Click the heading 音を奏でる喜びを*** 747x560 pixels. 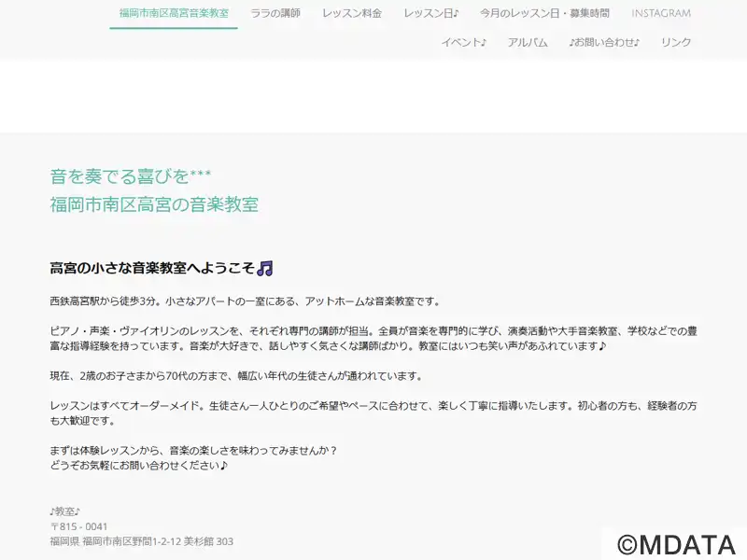[x=131, y=176]
